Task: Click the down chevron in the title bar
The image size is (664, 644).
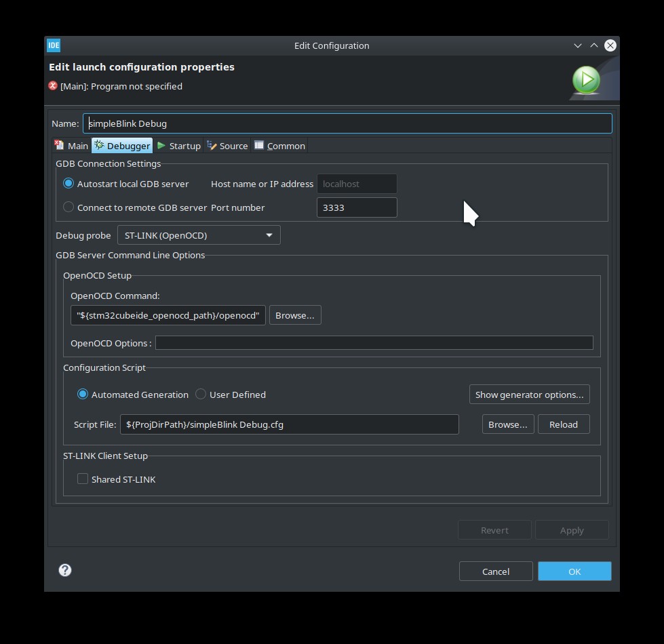Action: pos(577,45)
